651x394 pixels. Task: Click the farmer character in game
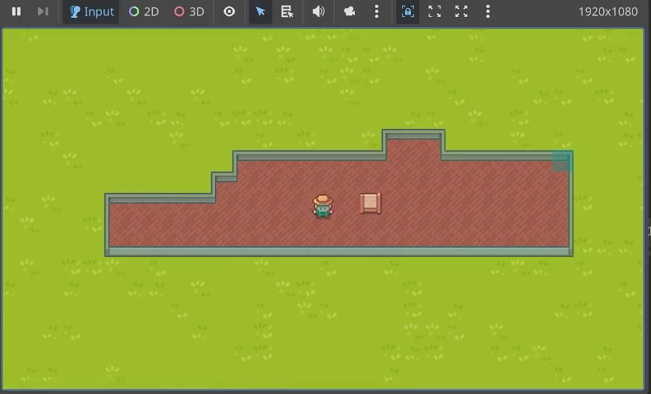coord(323,206)
